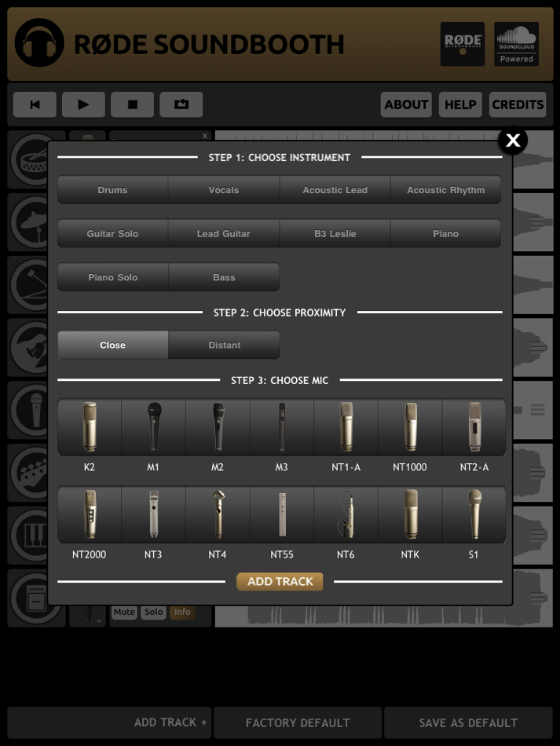Screen dimensions: 560x746
Task: Open the CREDITS page
Action: tap(518, 104)
